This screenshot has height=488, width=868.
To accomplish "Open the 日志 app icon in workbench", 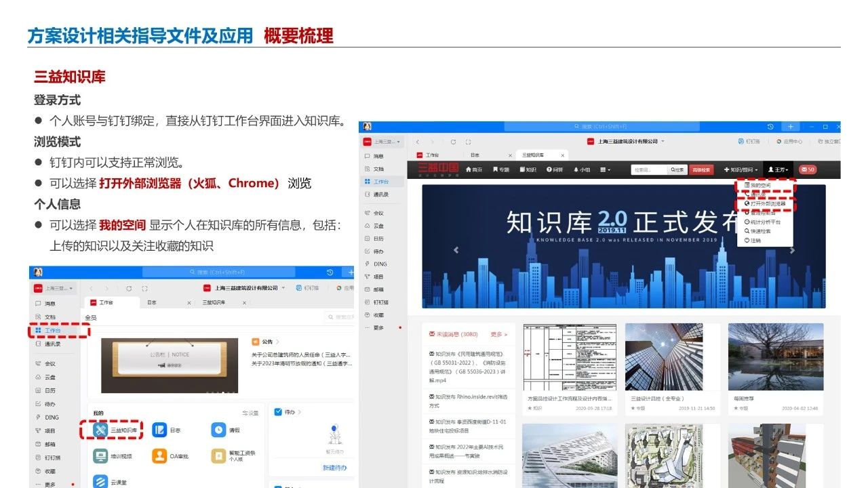I will 159,430.
